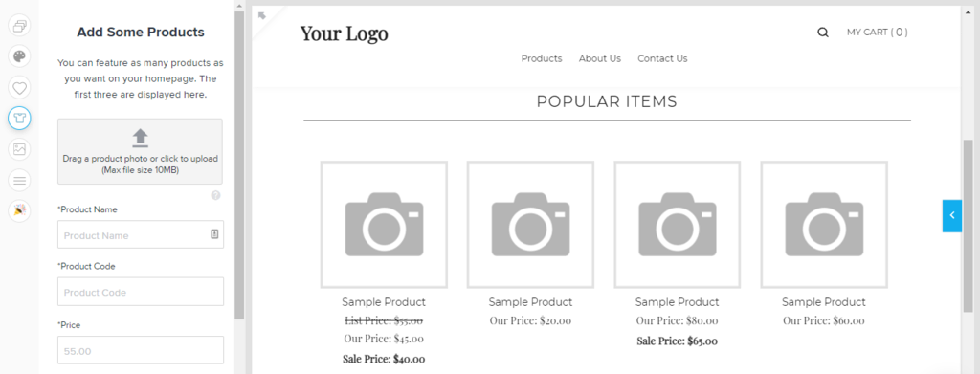Image resolution: width=980 pixels, height=374 pixels.
Task: Open the Products navigation menu item
Action: point(542,58)
